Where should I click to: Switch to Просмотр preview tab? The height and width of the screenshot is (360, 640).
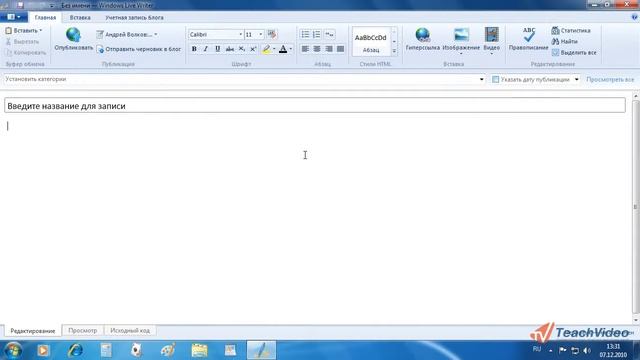(x=82, y=331)
